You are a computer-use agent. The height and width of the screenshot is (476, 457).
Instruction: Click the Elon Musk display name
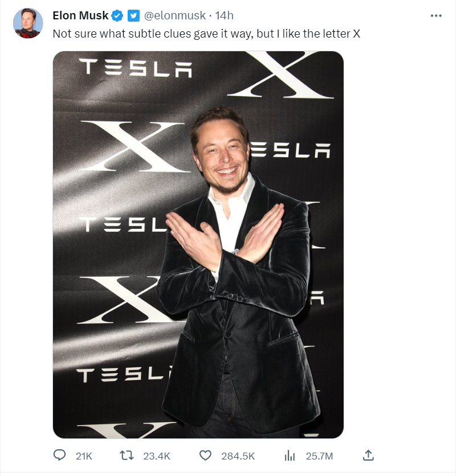pos(80,15)
